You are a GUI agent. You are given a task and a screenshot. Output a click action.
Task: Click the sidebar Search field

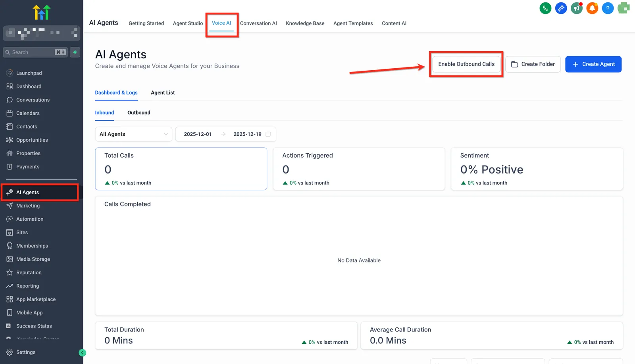(x=35, y=52)
